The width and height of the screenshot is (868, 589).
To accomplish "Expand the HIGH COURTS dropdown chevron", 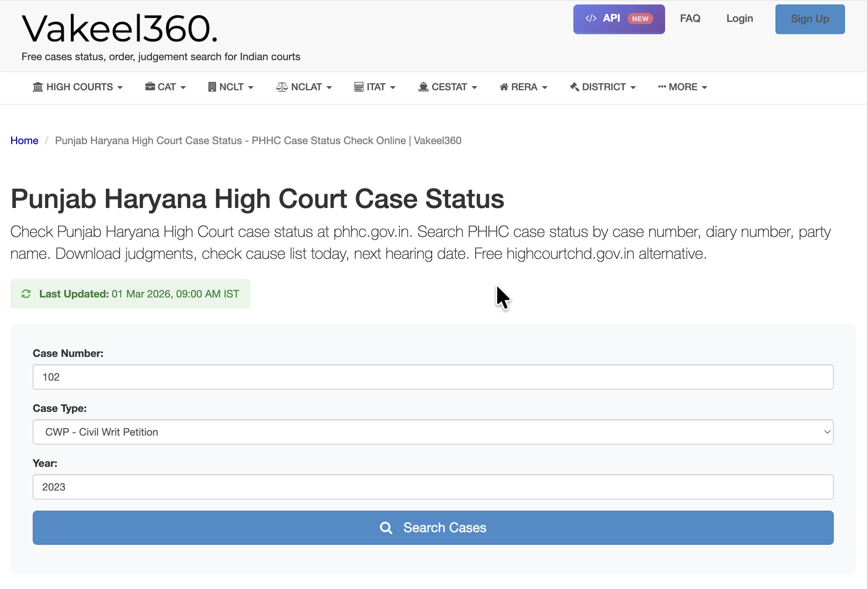I will tap(120, 88).
